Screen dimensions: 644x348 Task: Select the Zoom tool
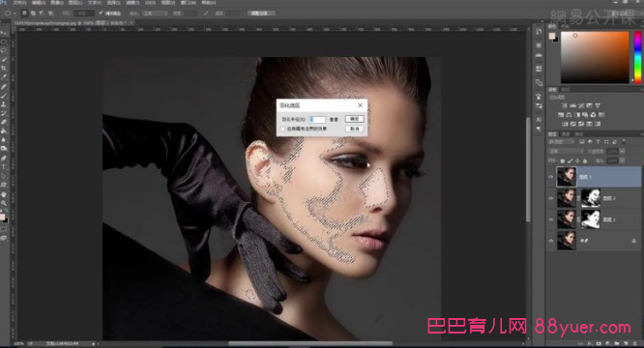pyautogui.click(x=4, y=203)
